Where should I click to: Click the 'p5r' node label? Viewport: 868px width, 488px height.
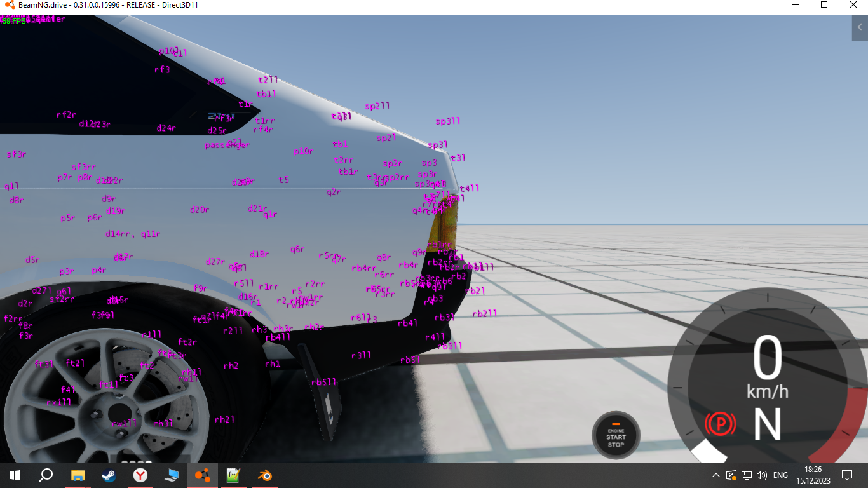coord(68,219)
